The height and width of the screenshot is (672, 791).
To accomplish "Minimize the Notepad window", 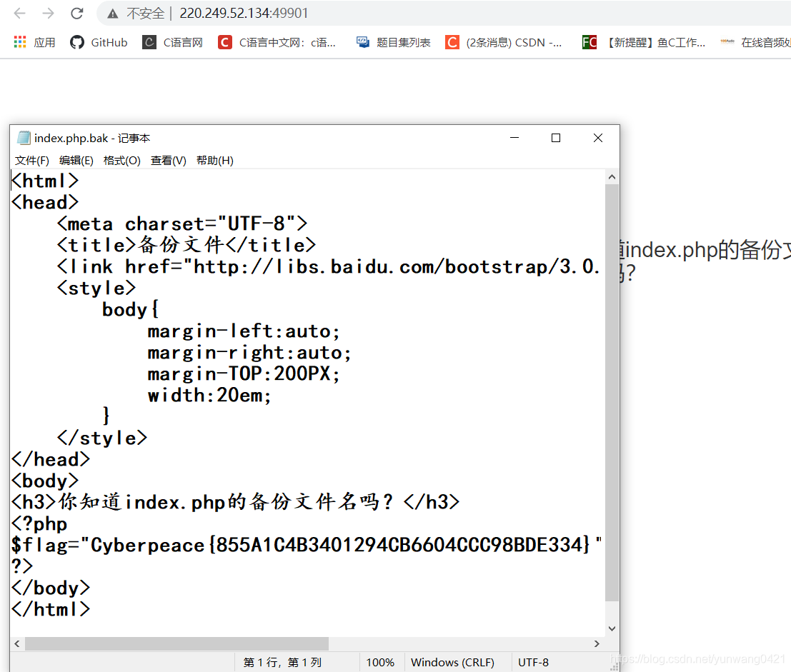I will click(514, 138).
